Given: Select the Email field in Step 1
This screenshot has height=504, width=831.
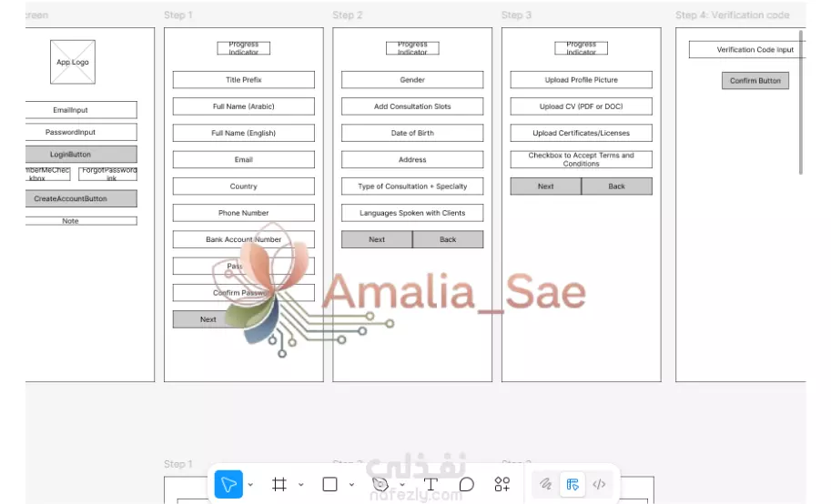Looking at the screenshot, I should click(243, 159).
